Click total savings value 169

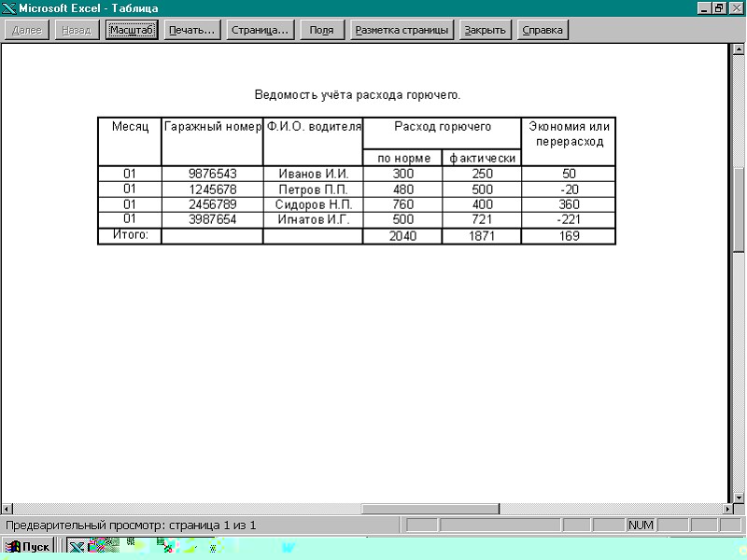coord(569,236)
